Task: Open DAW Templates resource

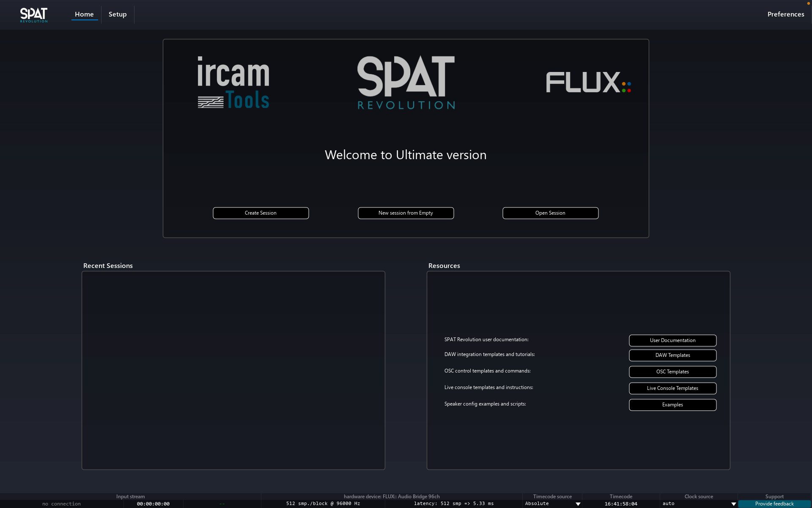Action: (672, 355)
